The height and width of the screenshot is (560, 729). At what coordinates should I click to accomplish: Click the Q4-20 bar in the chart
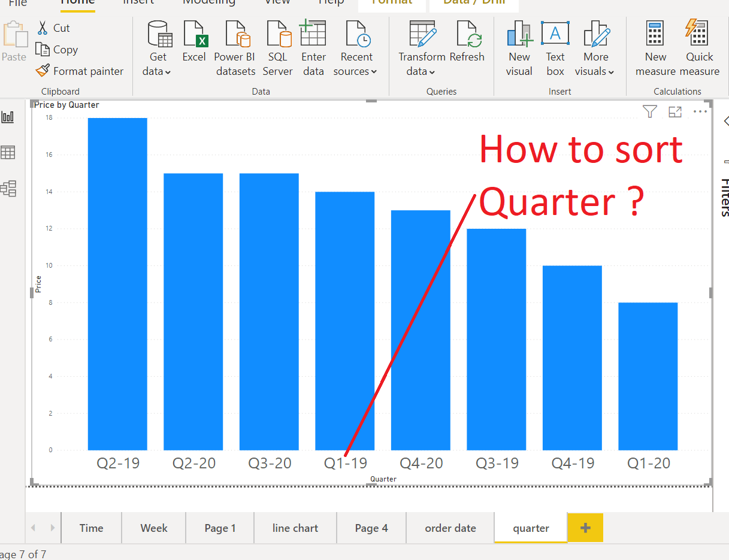421,330
